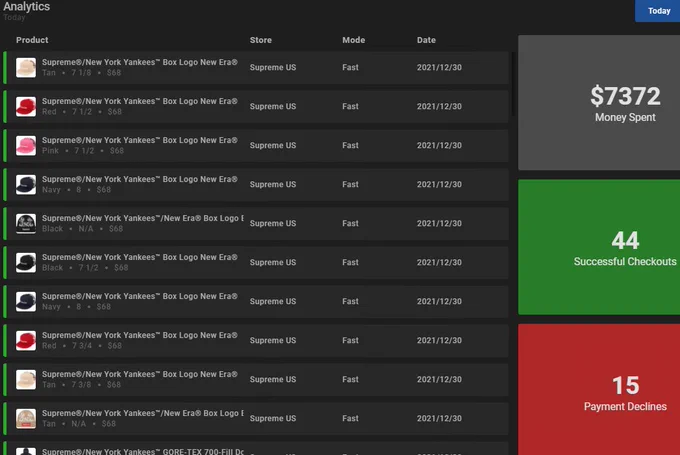
Task: Select the 15 Payment Declines card
Action: click(x=599, y=390)
